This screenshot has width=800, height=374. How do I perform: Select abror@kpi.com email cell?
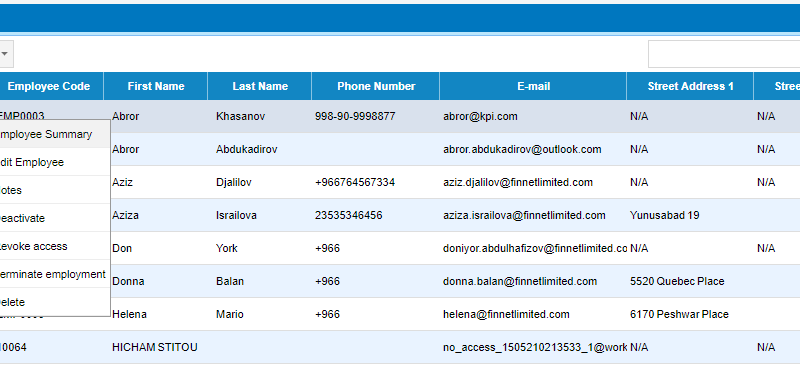[x=480, y=116]
